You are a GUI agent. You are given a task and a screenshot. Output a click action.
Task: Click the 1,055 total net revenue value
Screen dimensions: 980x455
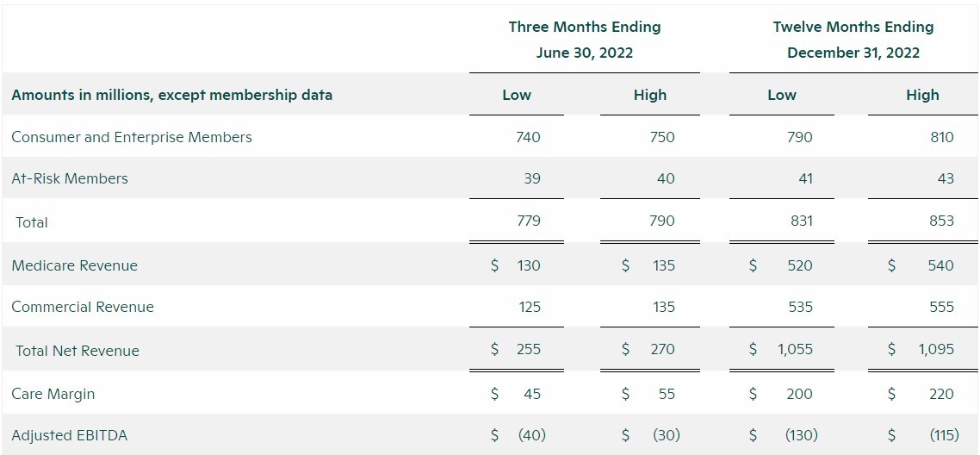point(794,349)
